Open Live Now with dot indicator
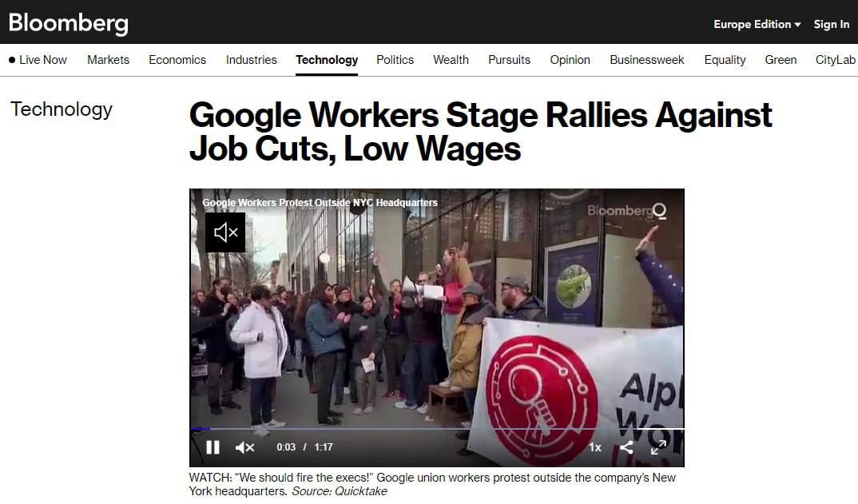The image size is (858, 504). (38, 60)
